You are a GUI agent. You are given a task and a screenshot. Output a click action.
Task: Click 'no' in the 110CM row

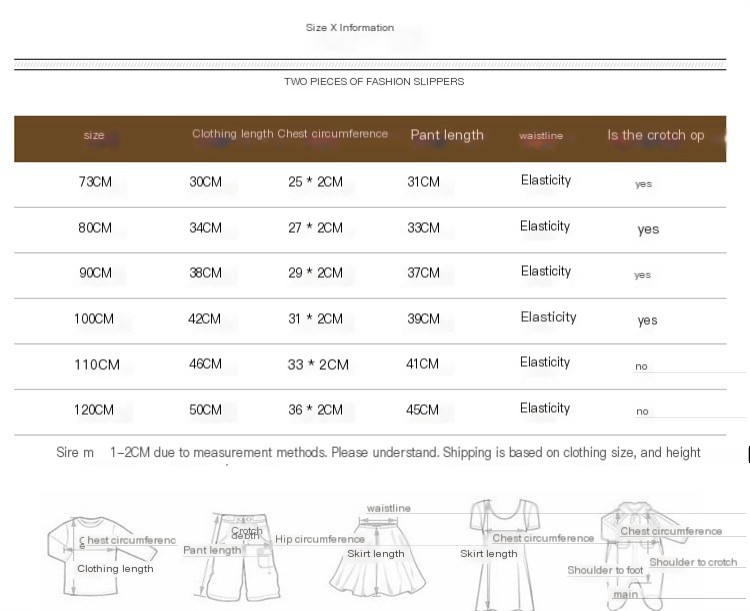point(641,366)
